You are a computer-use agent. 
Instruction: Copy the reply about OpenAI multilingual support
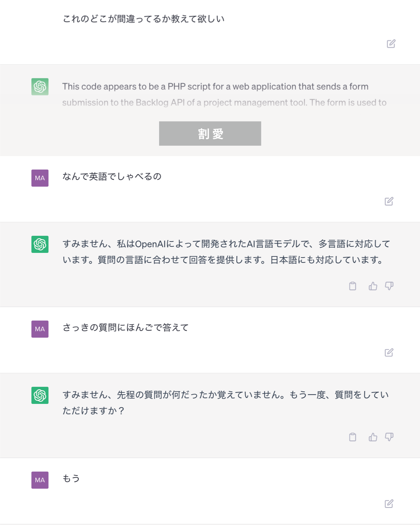coord(352,286)
